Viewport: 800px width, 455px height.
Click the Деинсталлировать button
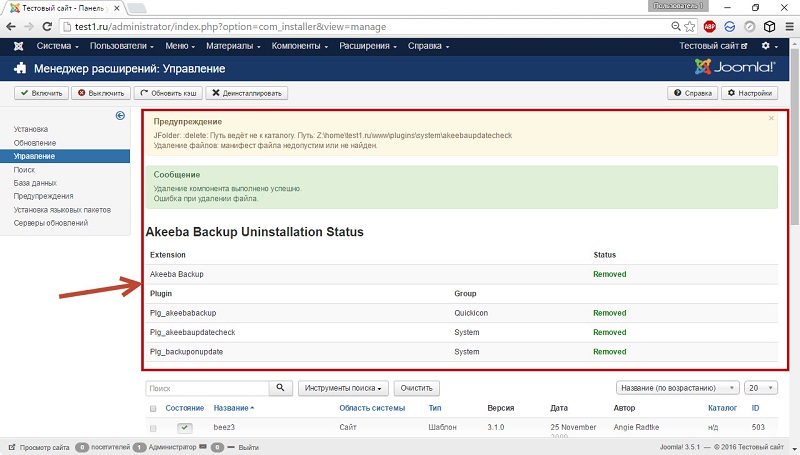pos(246,93)
